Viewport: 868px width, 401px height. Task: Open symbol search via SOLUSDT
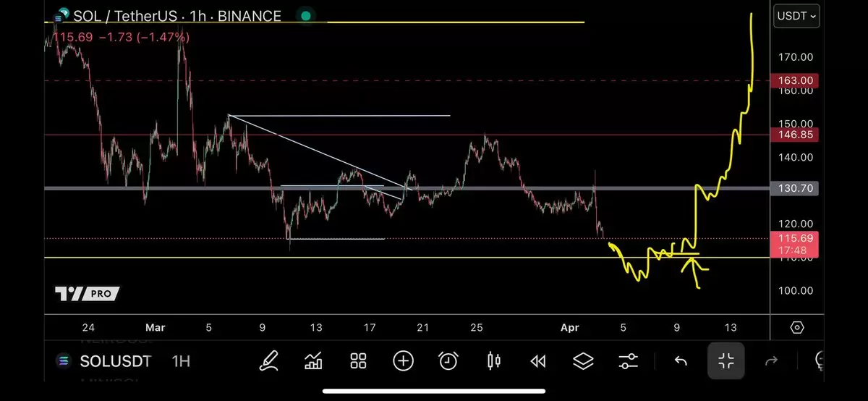pyautogui.click(x=116, y=360)
